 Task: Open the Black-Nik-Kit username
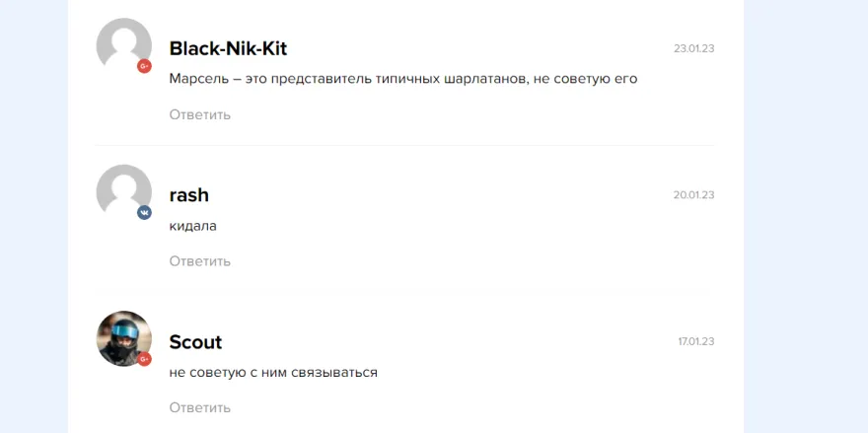tap(228, 48)
